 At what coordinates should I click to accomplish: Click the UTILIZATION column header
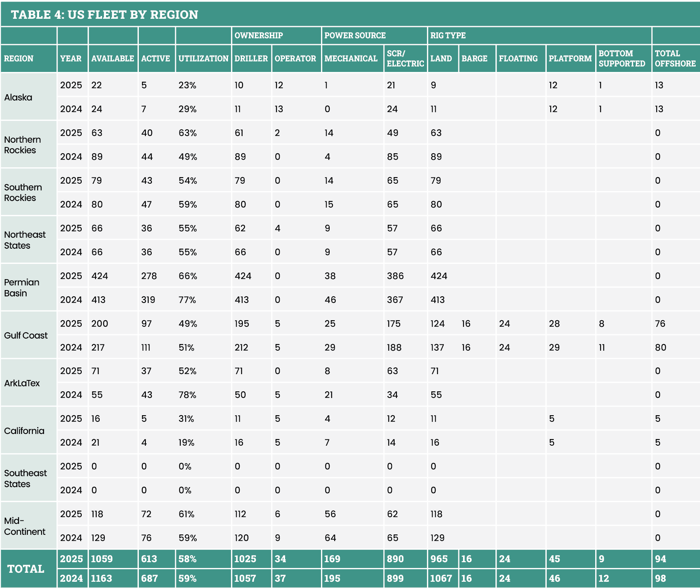click(x=203, y=59)
